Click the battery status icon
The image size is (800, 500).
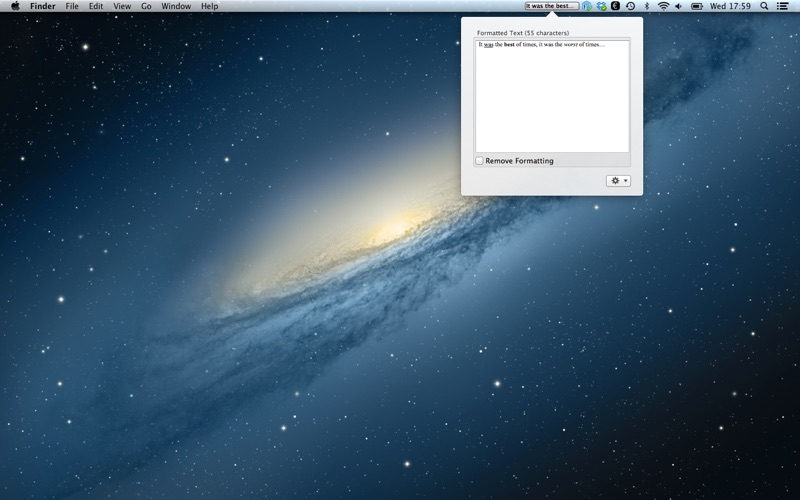pos(697,6)
